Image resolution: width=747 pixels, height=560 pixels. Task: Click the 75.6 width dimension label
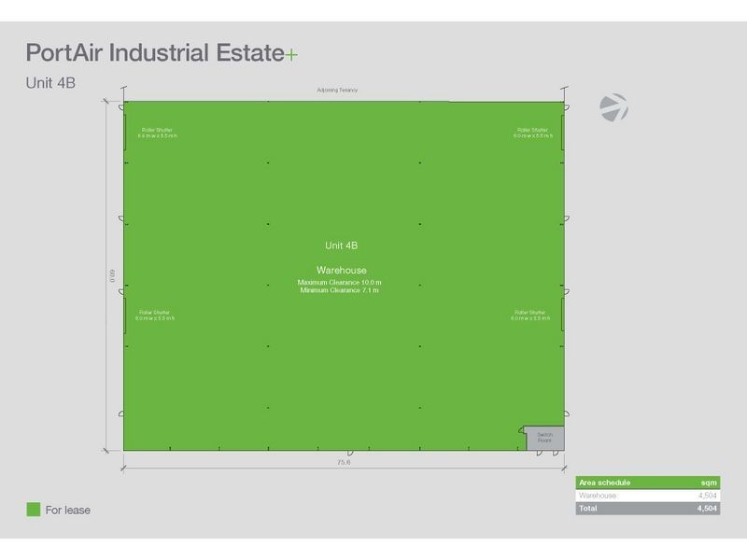tap(343, 462)
